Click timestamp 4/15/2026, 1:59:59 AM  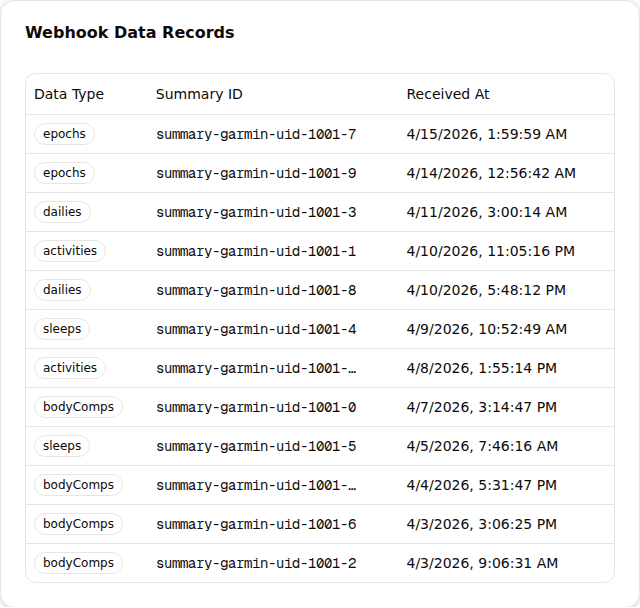(x=487, y=134)
